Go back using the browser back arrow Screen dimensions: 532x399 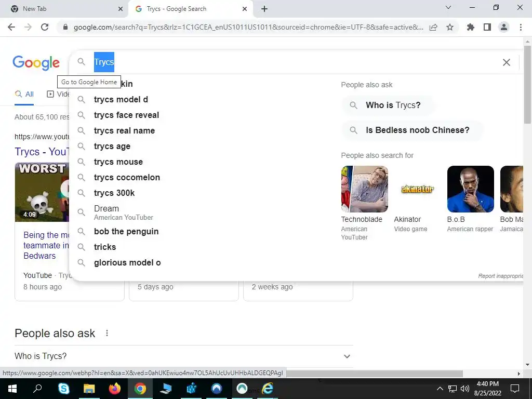click(11, 27)
